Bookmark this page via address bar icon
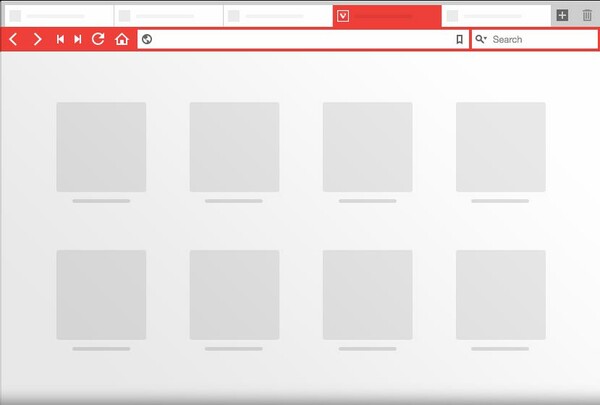Viewport: 600px width, 405px height. point(460,39)
